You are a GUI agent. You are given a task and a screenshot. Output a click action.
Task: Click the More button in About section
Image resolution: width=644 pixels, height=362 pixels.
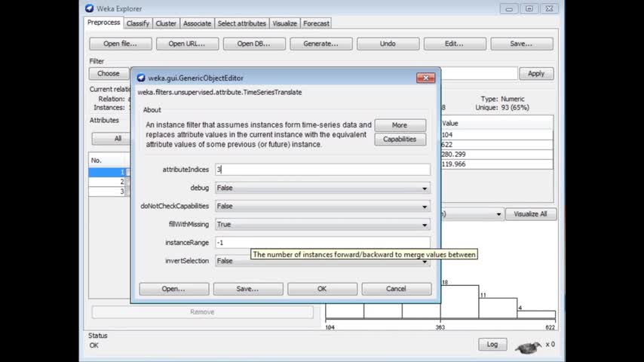click(x=400, y=125)
